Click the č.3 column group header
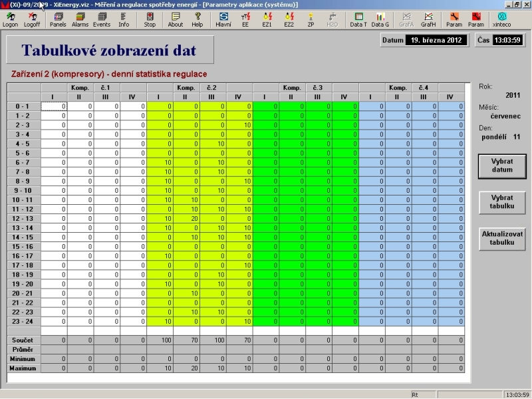The width and height of the screenshot is (532, 399). click(318, 88)
